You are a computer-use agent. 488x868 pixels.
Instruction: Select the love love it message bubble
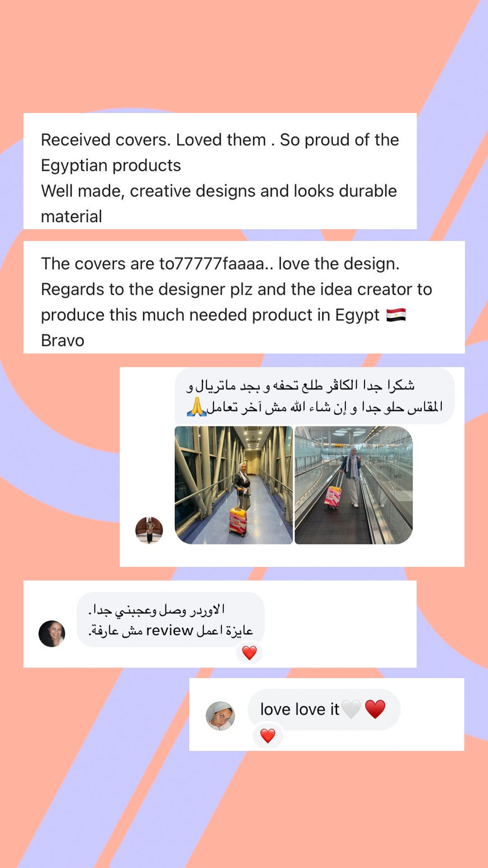[x=324, y=709]
